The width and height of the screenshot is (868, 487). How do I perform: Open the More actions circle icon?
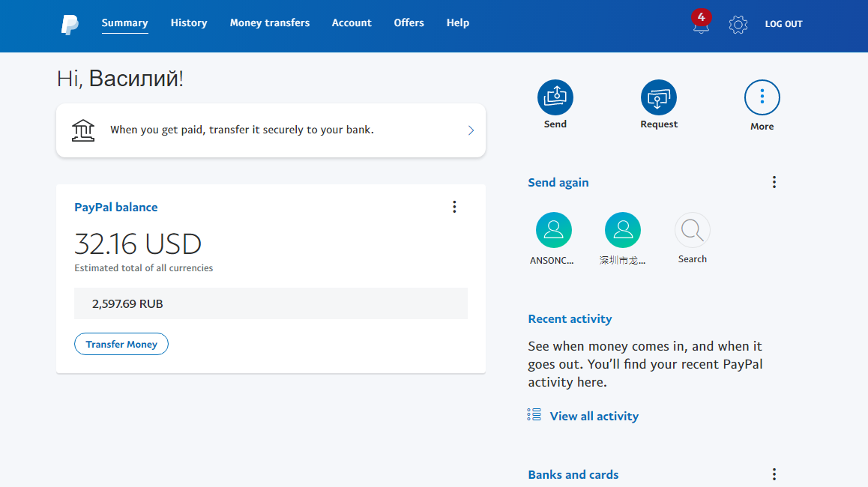pyautogui.click(x=762, y=97)
